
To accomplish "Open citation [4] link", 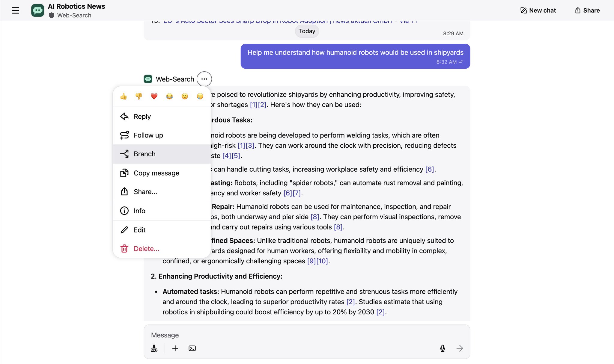I will (227, 156).
